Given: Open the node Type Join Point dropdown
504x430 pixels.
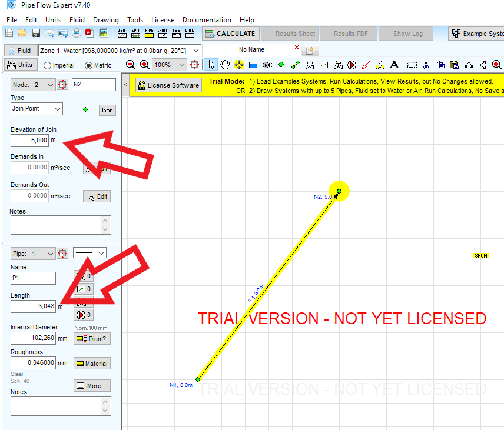Looking at the screenshot, I should coord(37,109).
